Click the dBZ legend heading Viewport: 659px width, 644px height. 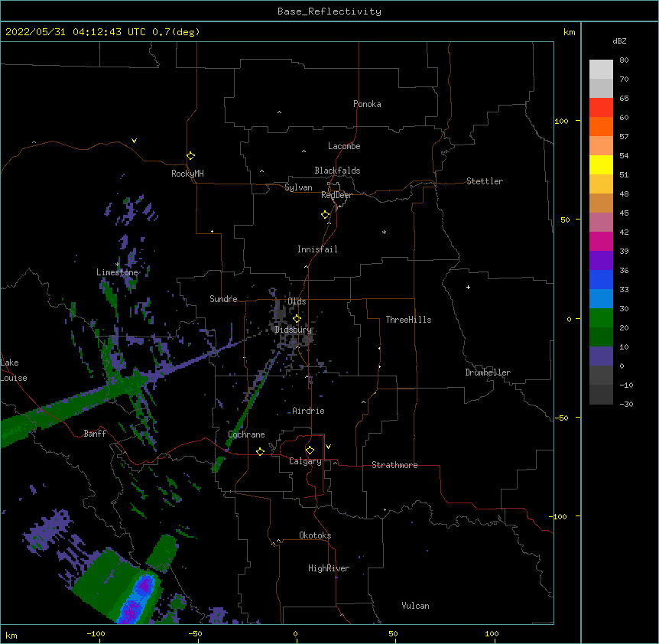(x=619, y=41)
